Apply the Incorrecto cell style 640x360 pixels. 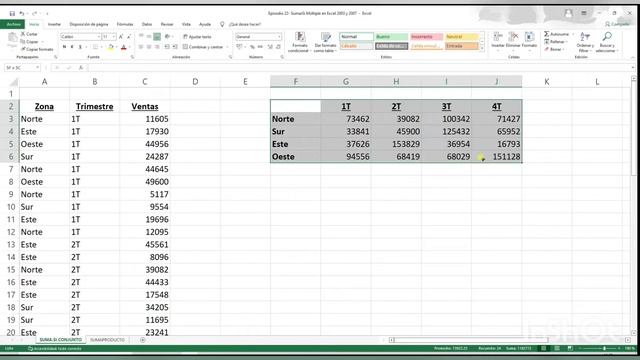427,37
